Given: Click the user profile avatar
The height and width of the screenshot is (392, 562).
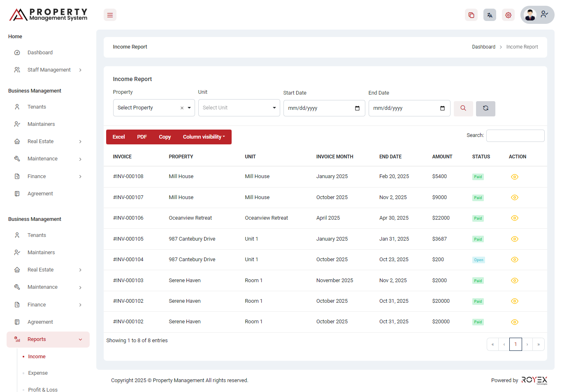Looking at the screenshot, I should (530, 15).
